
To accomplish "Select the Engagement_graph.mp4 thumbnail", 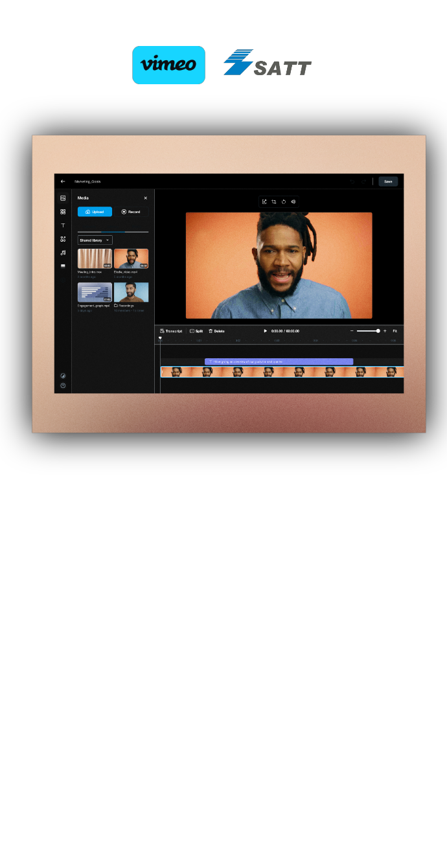I will coord(95,292).
